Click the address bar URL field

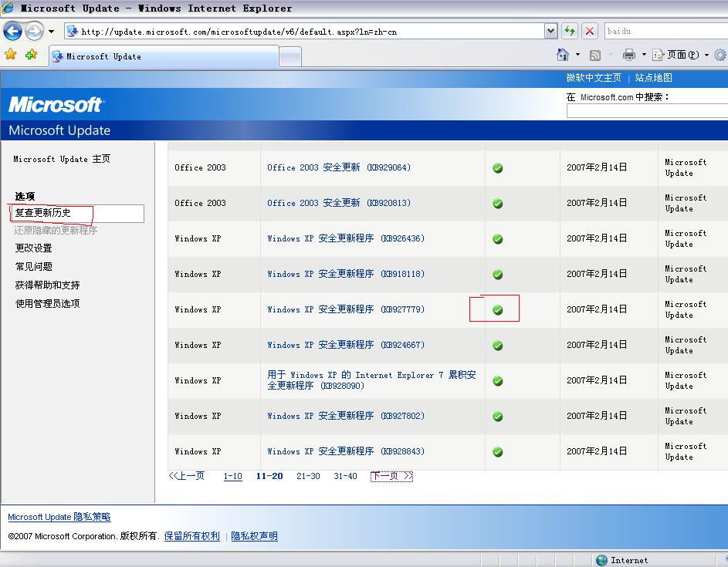[x=303, y=32]
